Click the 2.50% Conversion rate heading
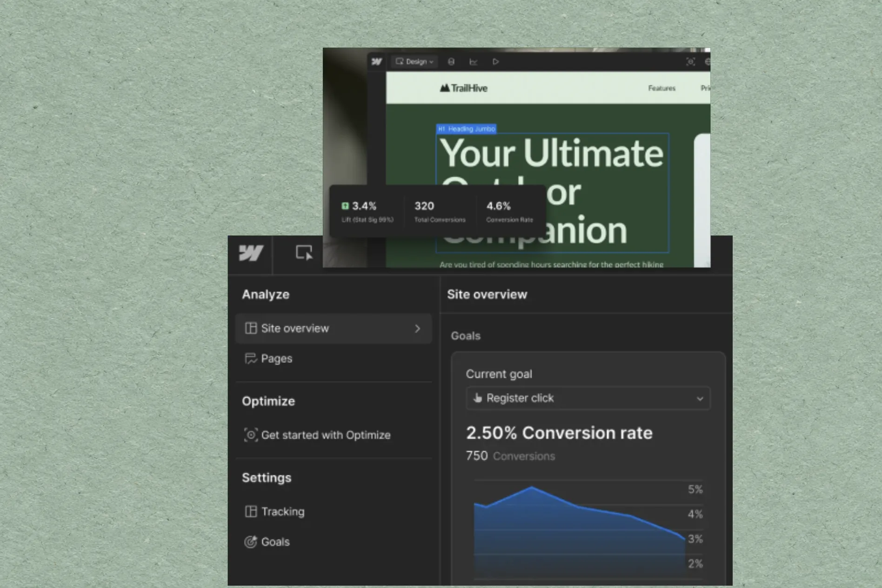 559,433
